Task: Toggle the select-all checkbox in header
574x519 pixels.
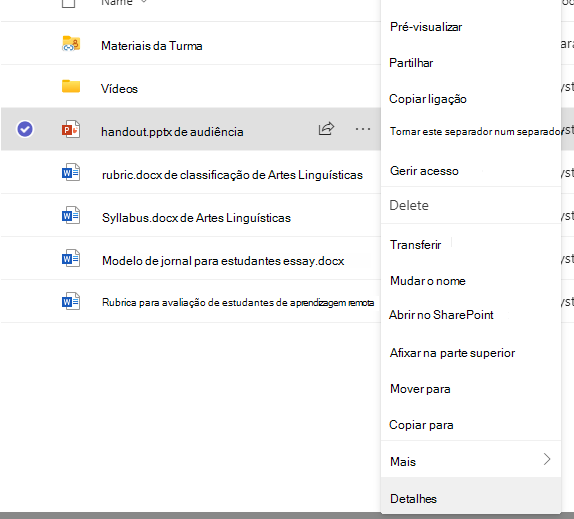Action: point(68,3)
